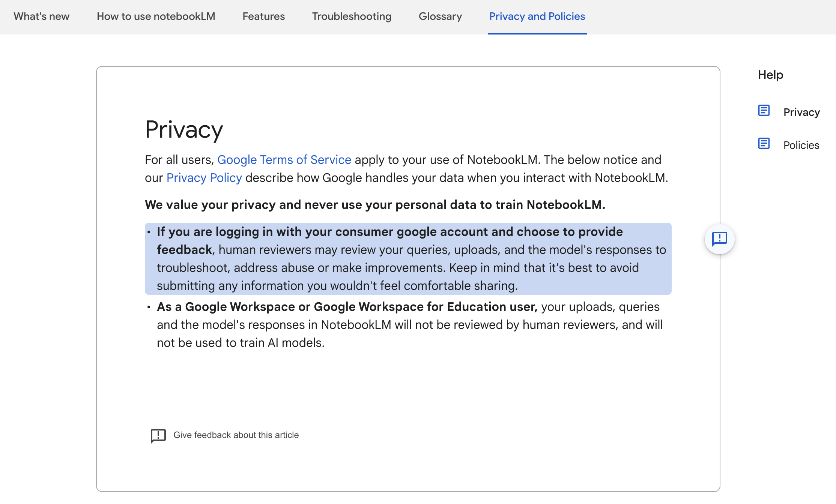Screen dimensions: 836x504
Task: Click the highlighted consumer google account paragraph
Action: pyautogui.click(x=408, y=259)
